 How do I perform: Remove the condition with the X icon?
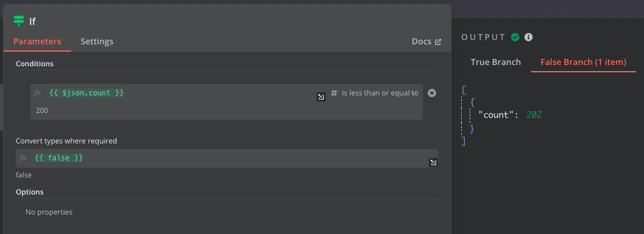pyautogui.click(x=431, y=93)
